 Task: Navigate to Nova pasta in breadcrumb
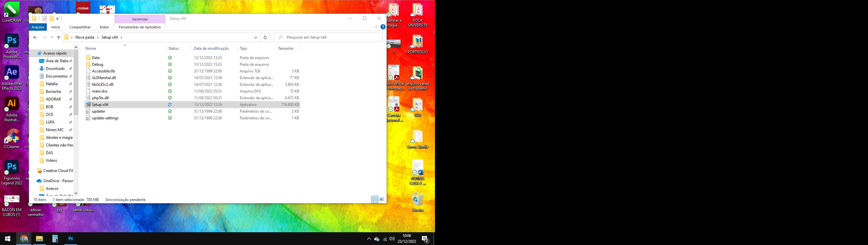point(85,37)
